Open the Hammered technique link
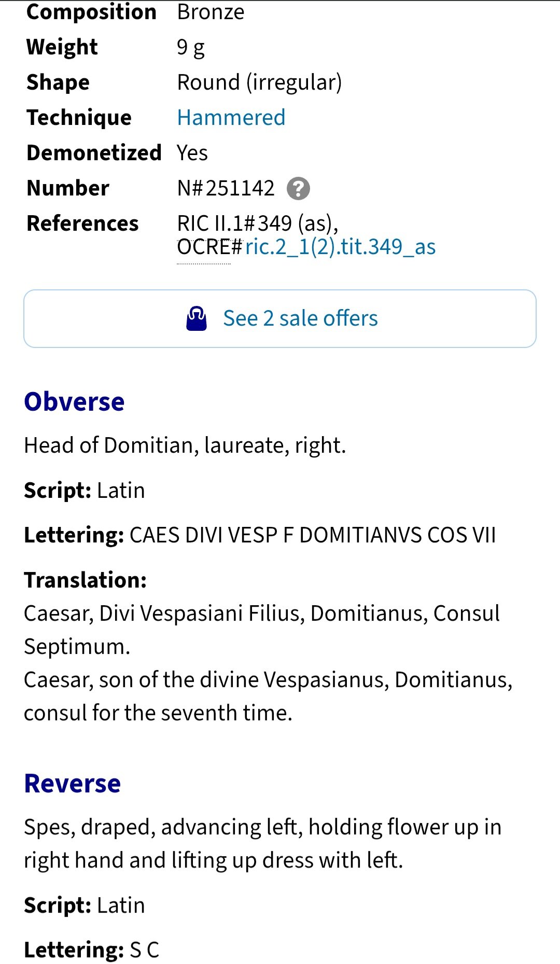The image size is (560, 964). pos(231,118)
